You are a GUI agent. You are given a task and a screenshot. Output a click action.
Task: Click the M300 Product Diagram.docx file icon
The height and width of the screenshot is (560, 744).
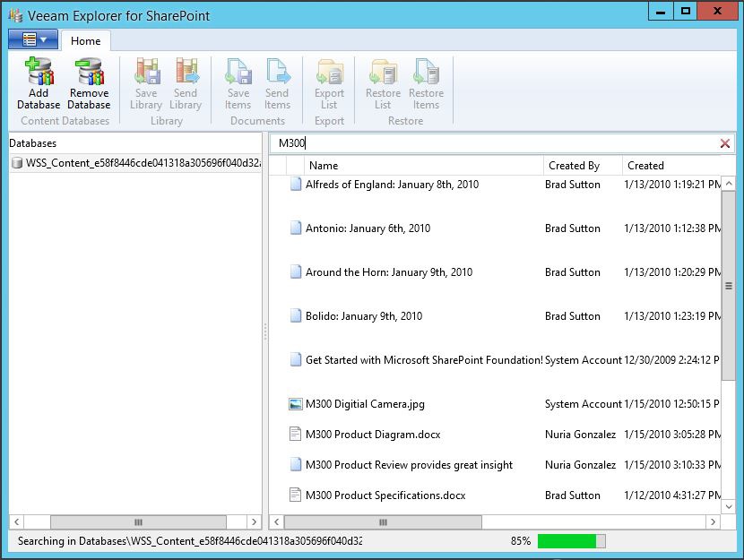[295, 435]
